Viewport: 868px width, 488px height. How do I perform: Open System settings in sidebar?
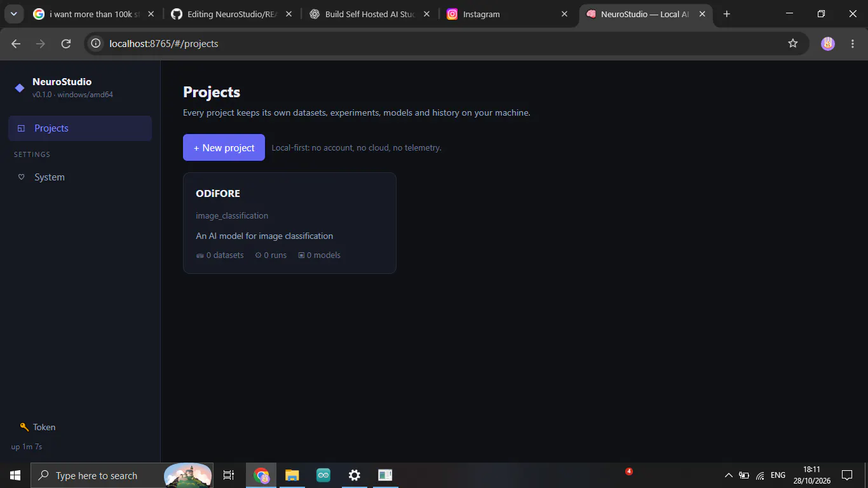[80, 177]
